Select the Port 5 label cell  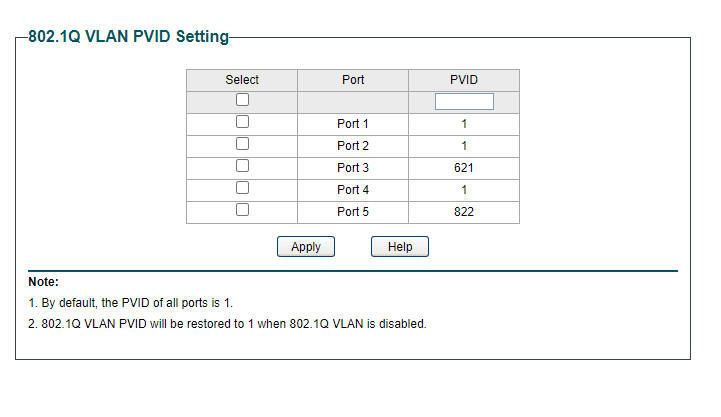[353, 212]
